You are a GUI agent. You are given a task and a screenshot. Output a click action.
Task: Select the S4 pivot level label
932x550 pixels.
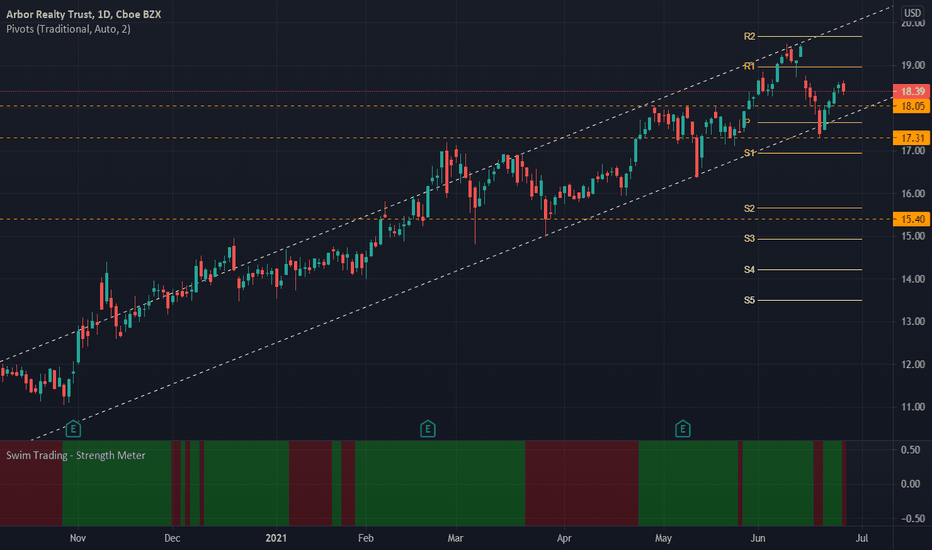[749, 270]
